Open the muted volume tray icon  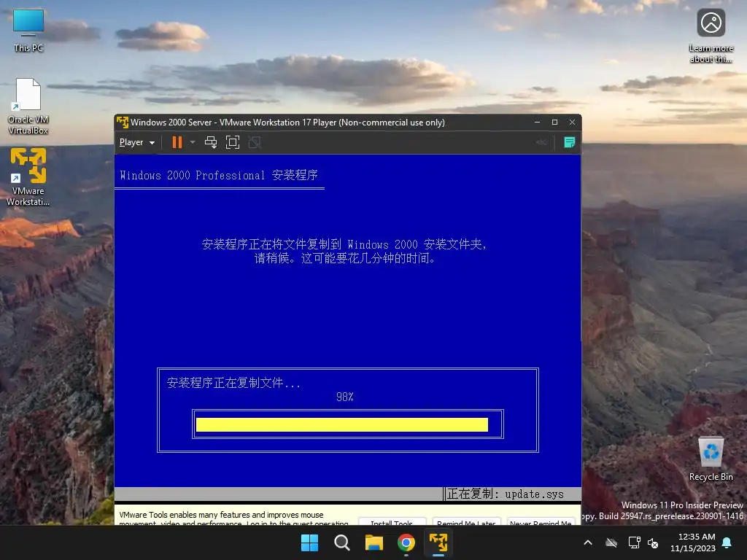[x=653, y=542]
